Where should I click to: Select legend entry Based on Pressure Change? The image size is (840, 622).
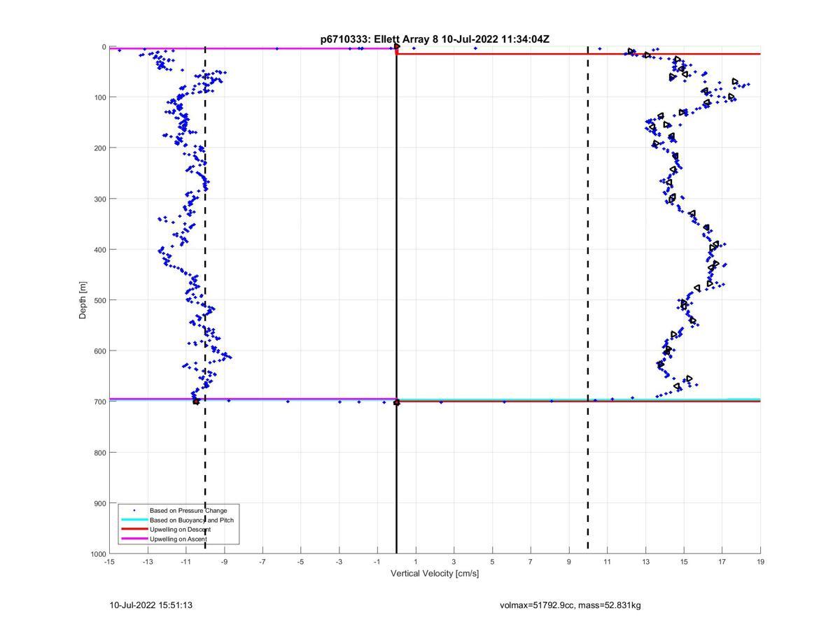188,511
